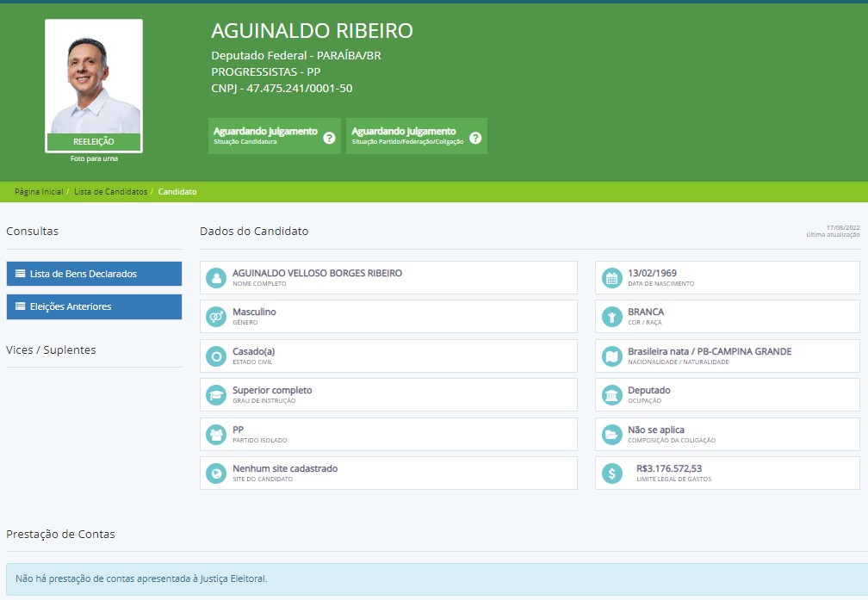
Task: Click the ring icon beside Casado(a)
Action: click(x=216, y=356)
